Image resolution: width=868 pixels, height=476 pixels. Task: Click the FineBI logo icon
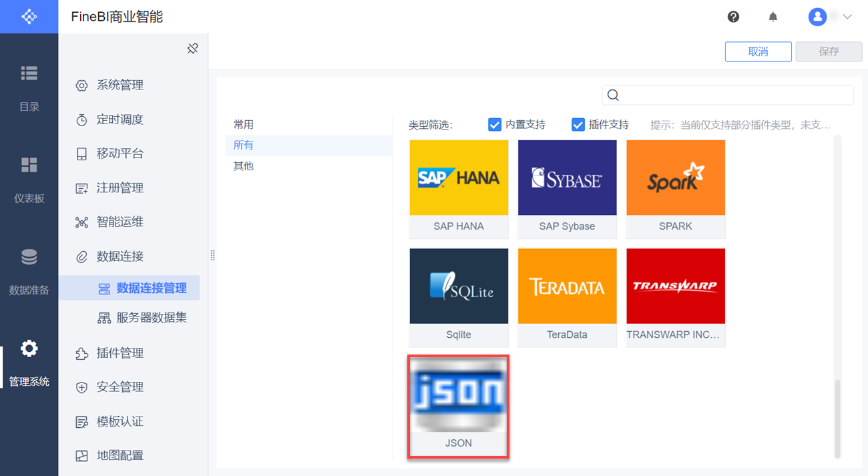[x=29, y=17]
